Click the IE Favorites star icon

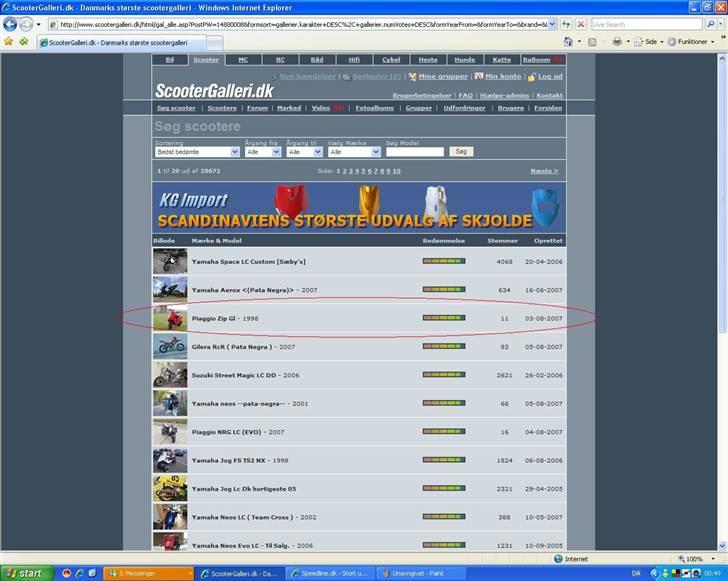[x=9, y=42]
